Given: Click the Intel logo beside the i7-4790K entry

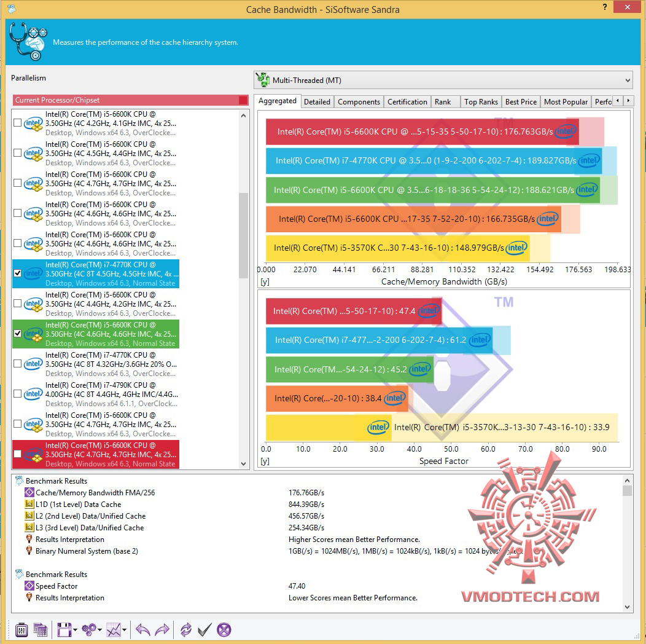Looking at the screenshot, I should [x=33, y=394].
